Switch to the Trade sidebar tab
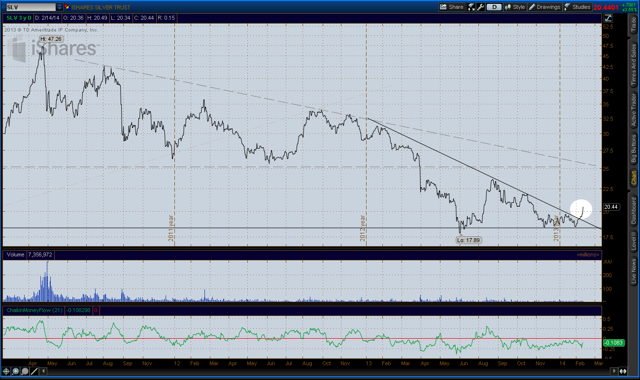The width and height of the screenshot is (640, 380). [633, 25]
